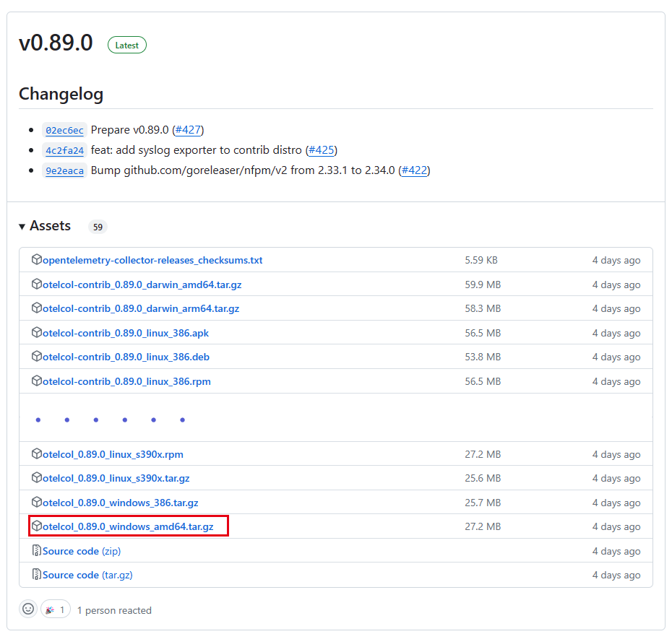Click the archive icon beside Source code (tar.gz)
Image resolution: width=672 pixels, height=634 pixels.
37,575
